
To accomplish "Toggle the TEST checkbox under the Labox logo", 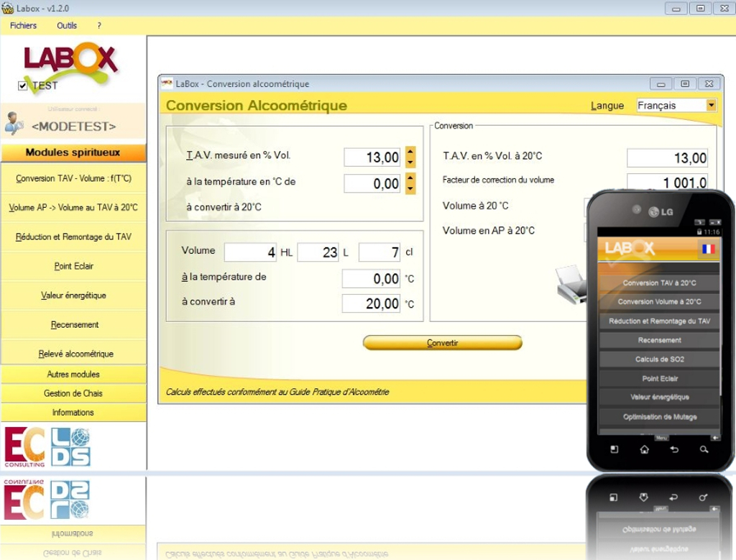I will (22, 86).
